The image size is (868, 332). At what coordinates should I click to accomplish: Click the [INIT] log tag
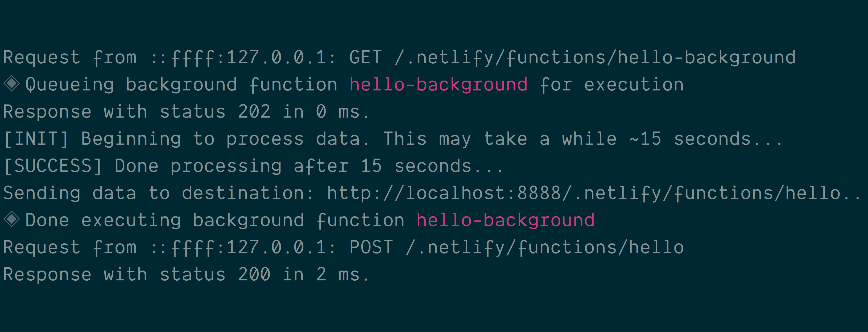pos(36,139)
